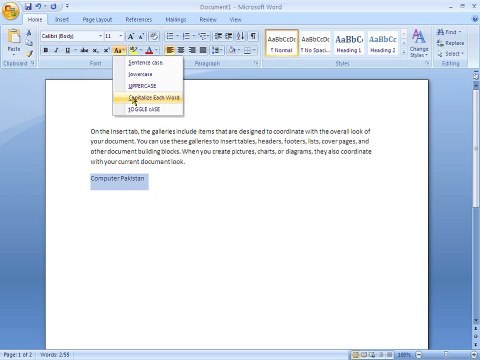Open the paragraph shading color bucket
480x360 pixels.
coord(232,50)
